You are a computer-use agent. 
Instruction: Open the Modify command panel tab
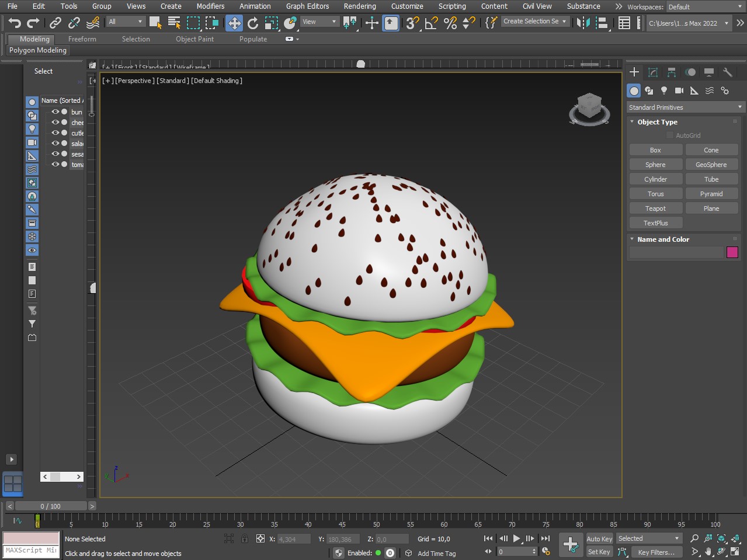coord(653,72)
